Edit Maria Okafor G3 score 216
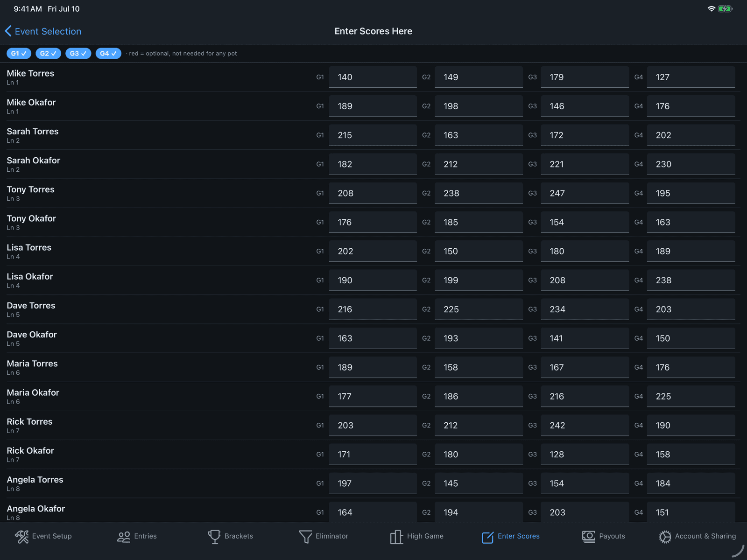This screenshot has width=747, height=560. point(585,396)
